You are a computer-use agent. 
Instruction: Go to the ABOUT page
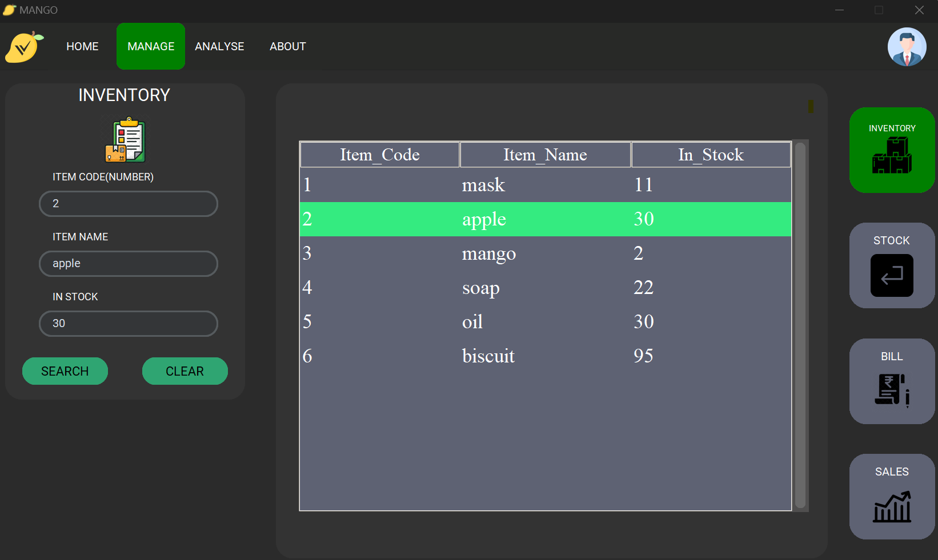coord(287,46)
